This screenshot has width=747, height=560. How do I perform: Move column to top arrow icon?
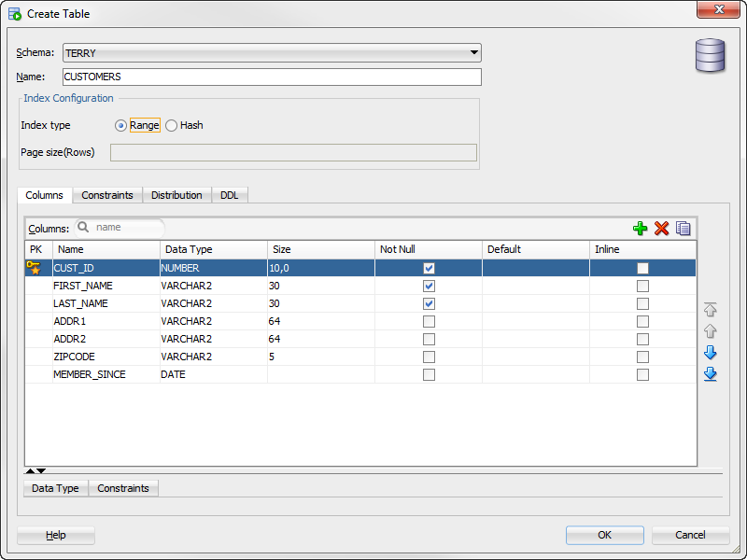point(711,310)
